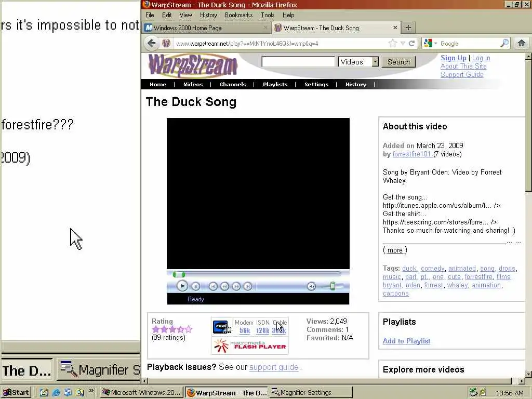Bookmark this page with the star icon
Screen dimensions: 532x399
click(393, 44)
